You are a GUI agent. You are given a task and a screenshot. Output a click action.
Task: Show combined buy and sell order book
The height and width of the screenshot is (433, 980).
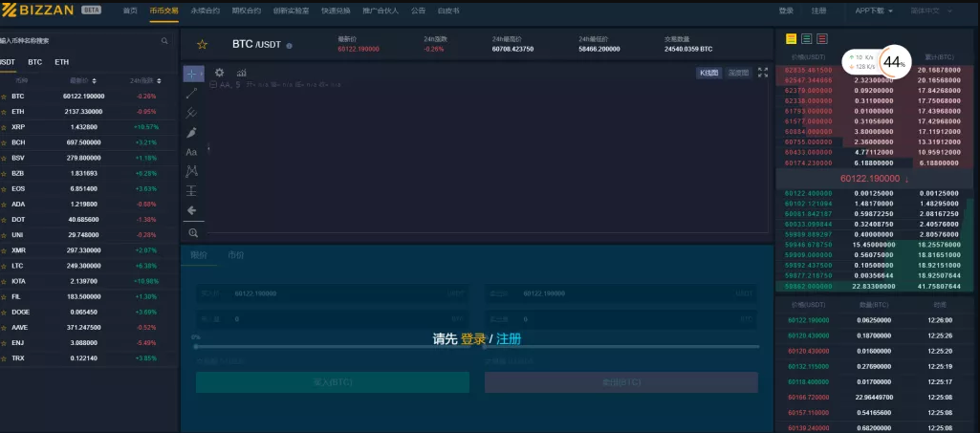pyautogui.click(x=792, y=39)
